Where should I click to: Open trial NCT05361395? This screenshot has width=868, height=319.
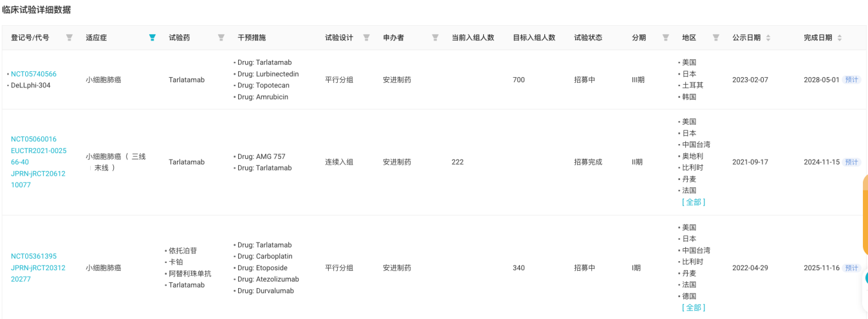[x=33, y=256]
